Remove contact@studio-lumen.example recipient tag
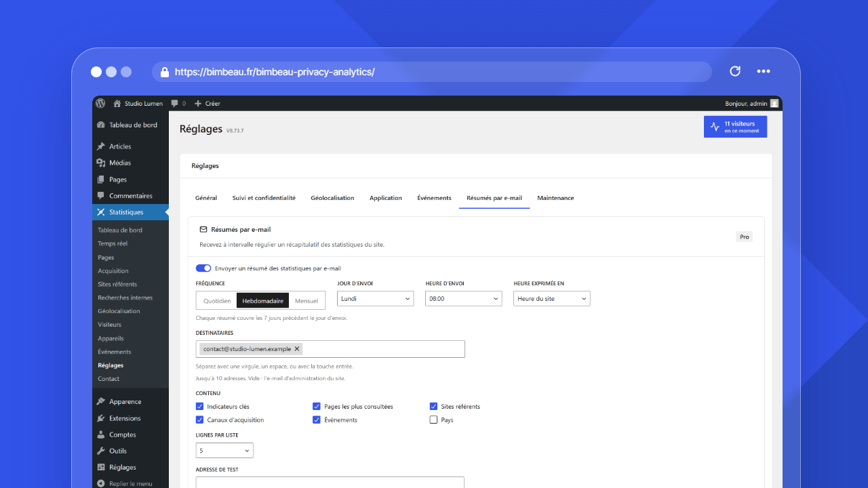Screen dimensions: 868x488 point(297,349)
